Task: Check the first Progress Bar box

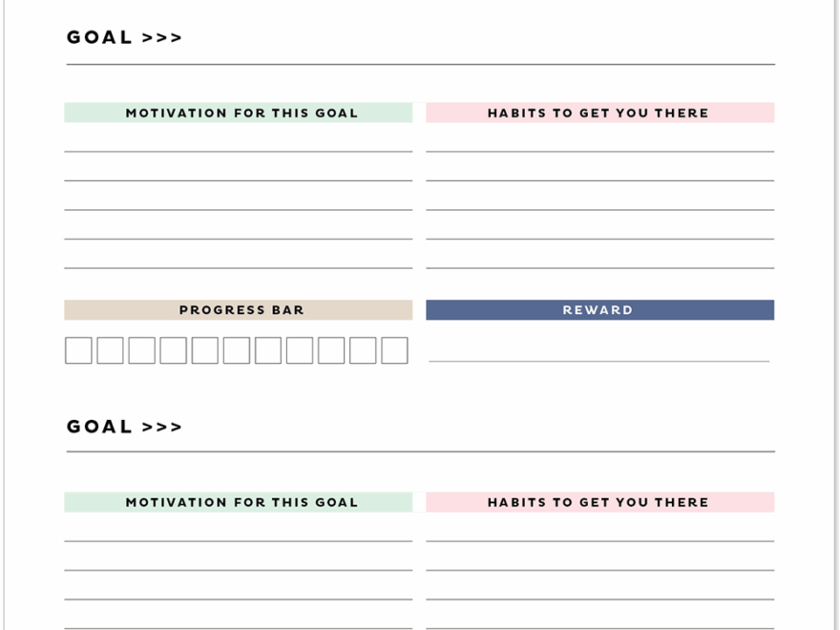Action: point(78,350)
